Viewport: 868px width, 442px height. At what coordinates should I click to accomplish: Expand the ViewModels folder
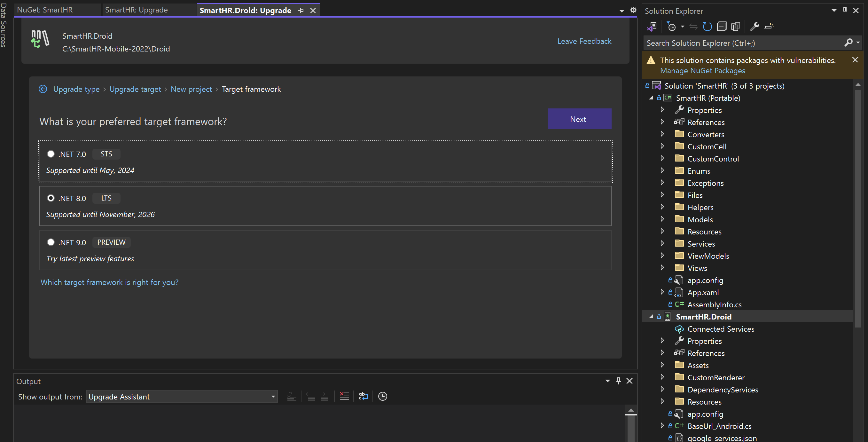(662, 256)
